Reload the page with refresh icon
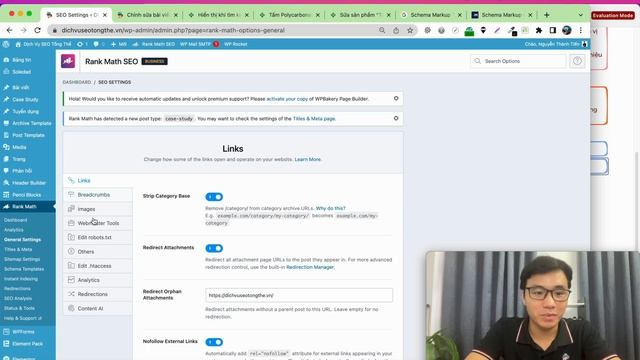The image size is (640, 360). coord(37,30)
